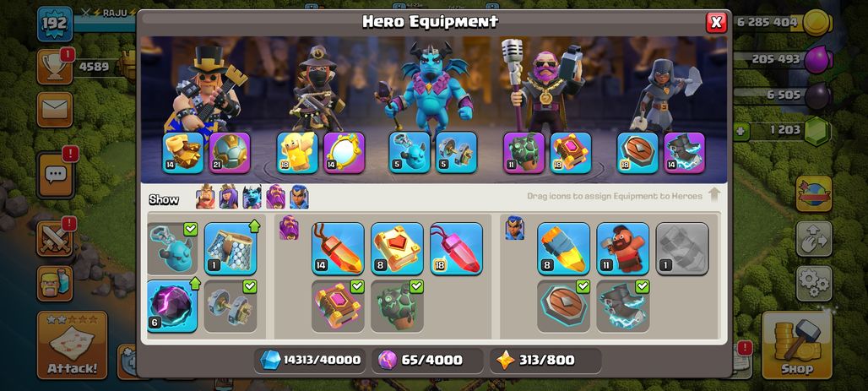Filter equipment by Minion Prince portrait
Image resolution: width=868 pixels, height=391 pixels.
coord(252,197)
